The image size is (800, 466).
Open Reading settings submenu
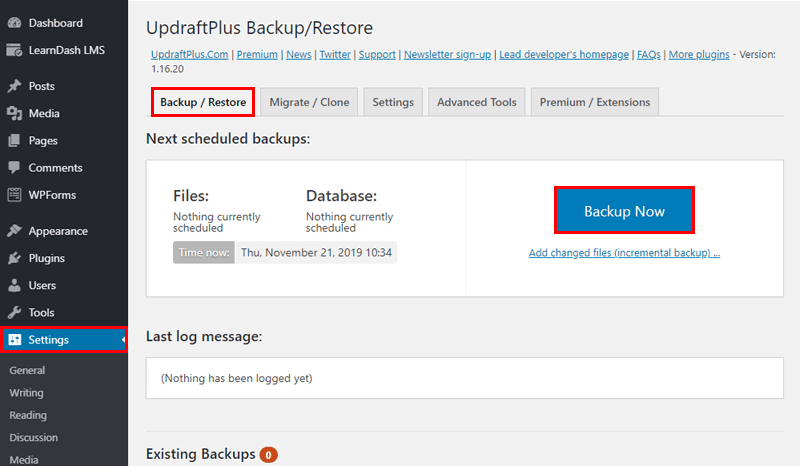point(28,415)
